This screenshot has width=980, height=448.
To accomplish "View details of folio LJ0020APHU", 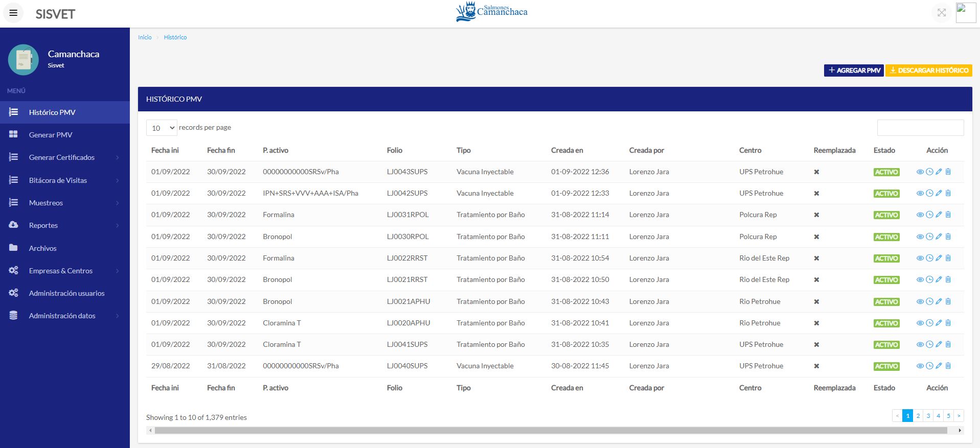I will [920, 323].
